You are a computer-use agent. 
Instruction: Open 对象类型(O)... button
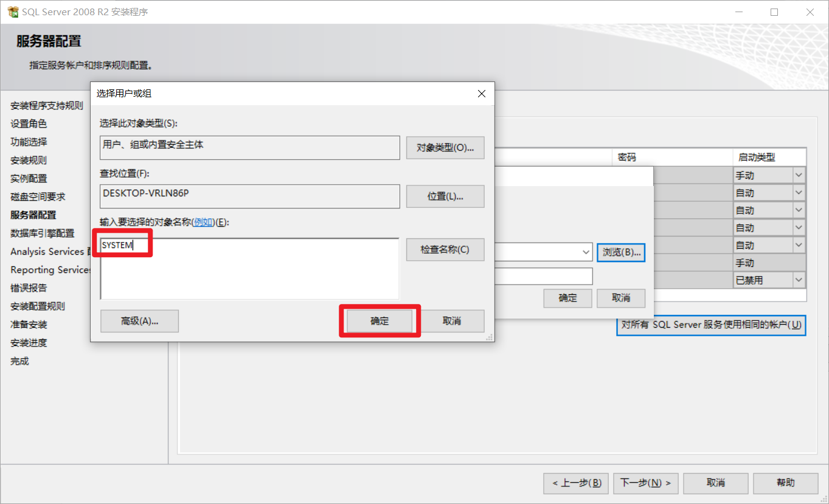click(445, 148)
